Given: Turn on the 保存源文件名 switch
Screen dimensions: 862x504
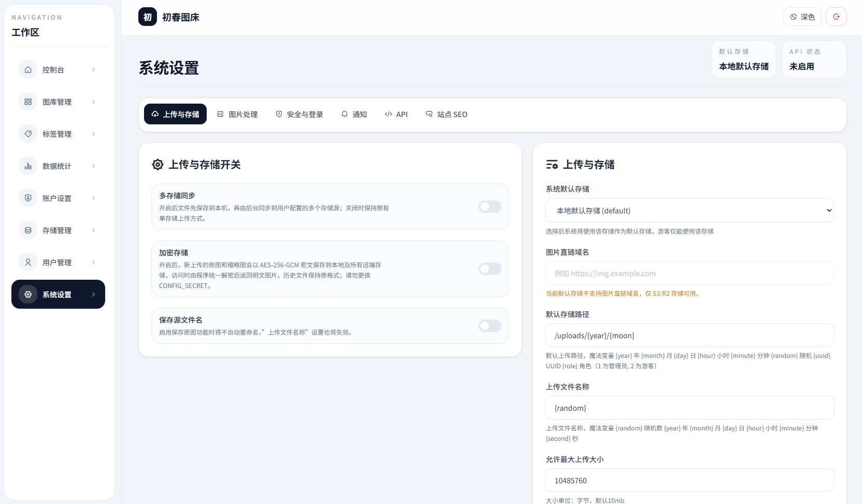Looking at the screenshot, I should tap(490, 326).
